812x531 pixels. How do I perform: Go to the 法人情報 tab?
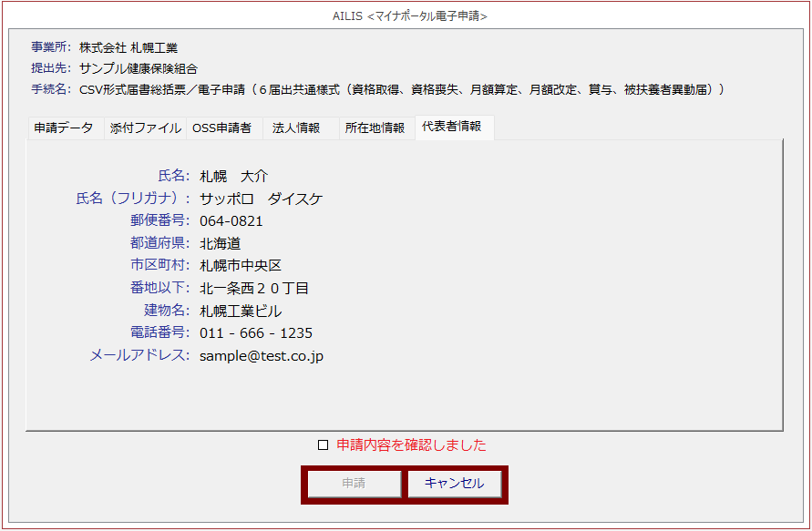[x=296, y=128]
